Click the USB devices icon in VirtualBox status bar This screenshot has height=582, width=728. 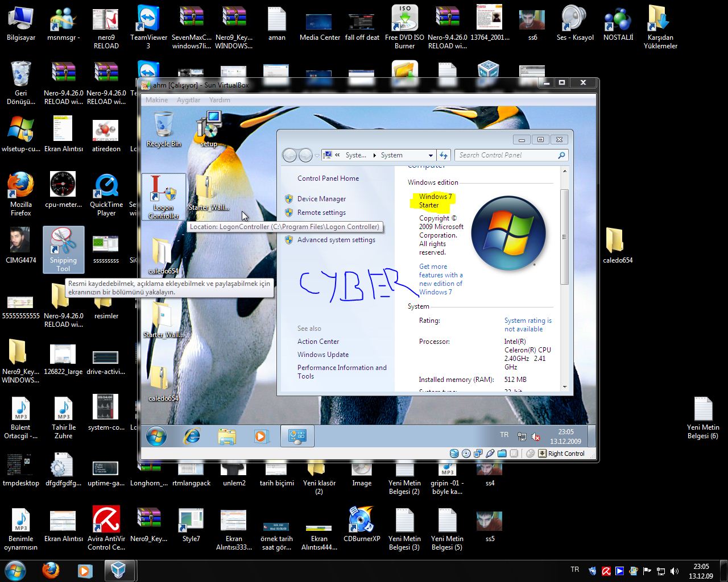490,454
